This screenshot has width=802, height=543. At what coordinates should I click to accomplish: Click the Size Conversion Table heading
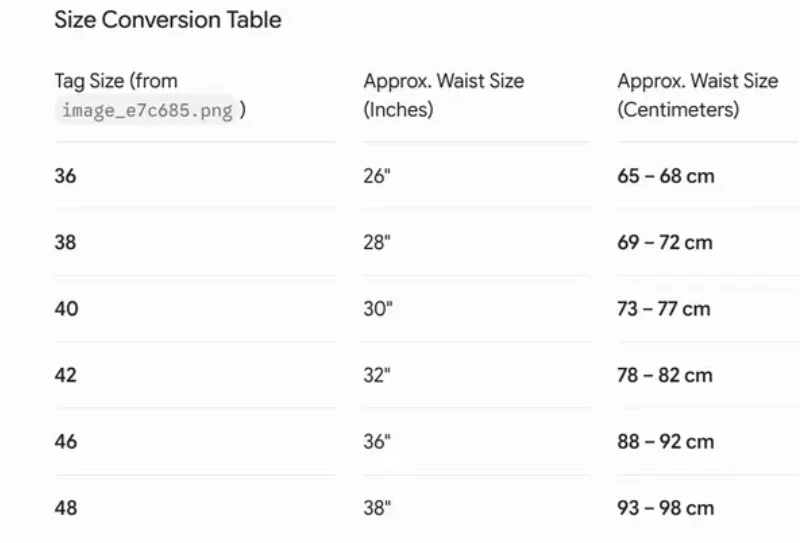point(168,20)
